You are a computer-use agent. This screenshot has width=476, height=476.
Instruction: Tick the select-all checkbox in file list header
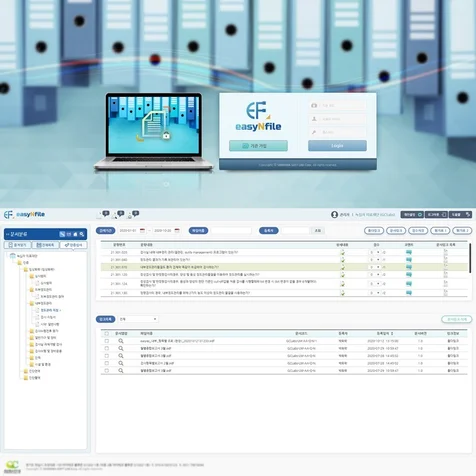107,333
